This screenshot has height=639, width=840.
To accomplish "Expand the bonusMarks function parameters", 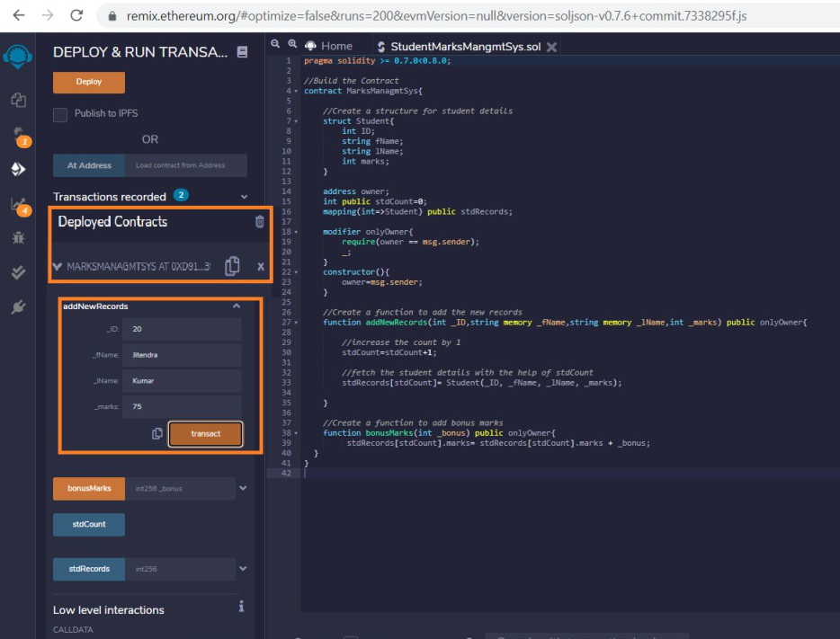I will click(x=243, y=489).
